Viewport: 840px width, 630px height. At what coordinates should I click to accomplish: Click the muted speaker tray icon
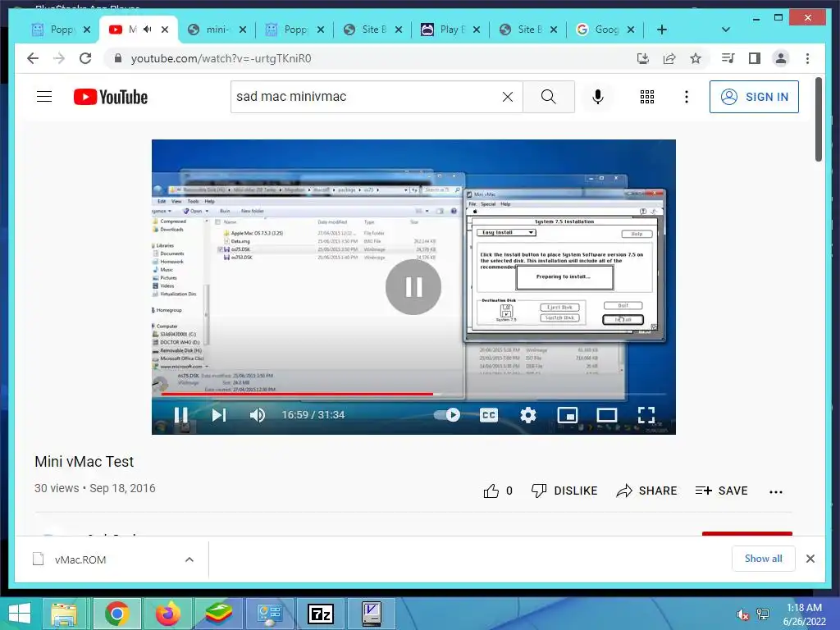743,614
